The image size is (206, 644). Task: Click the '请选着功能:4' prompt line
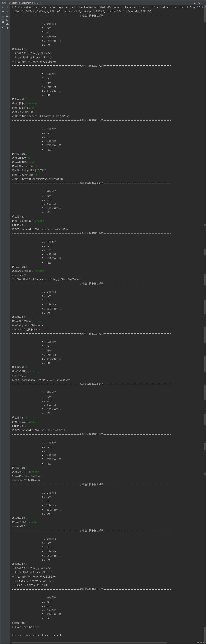coord(20,518)
